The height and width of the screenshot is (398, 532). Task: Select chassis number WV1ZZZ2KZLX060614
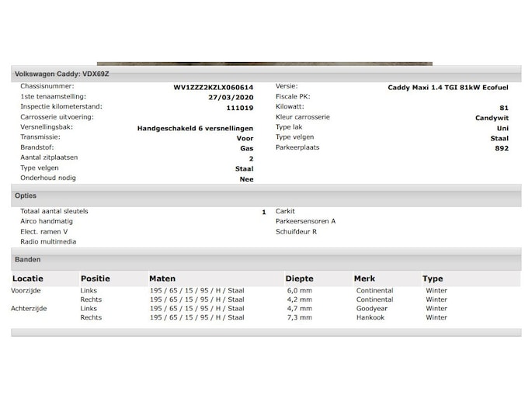click(213, 87)
